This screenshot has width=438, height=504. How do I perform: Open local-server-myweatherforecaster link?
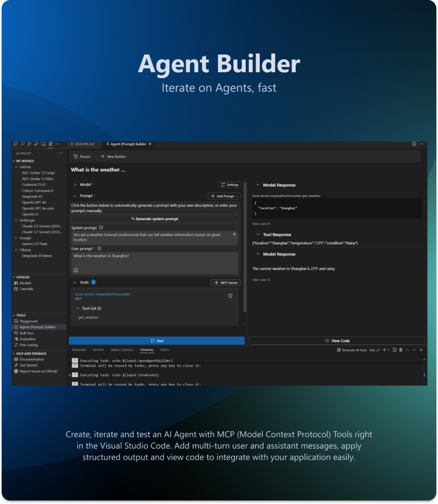pyautogui.click(x=102, y=294)
